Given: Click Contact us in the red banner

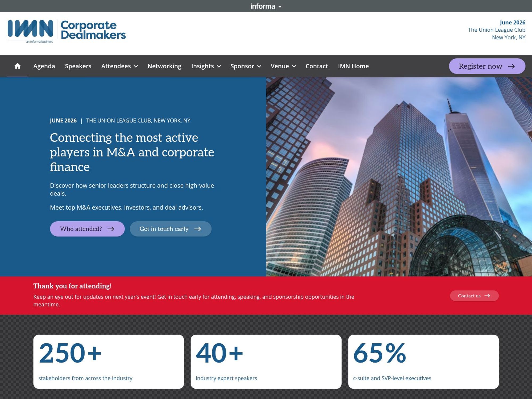Looking at the screenshot, I should pyautogui.click(x=474, y=296).
